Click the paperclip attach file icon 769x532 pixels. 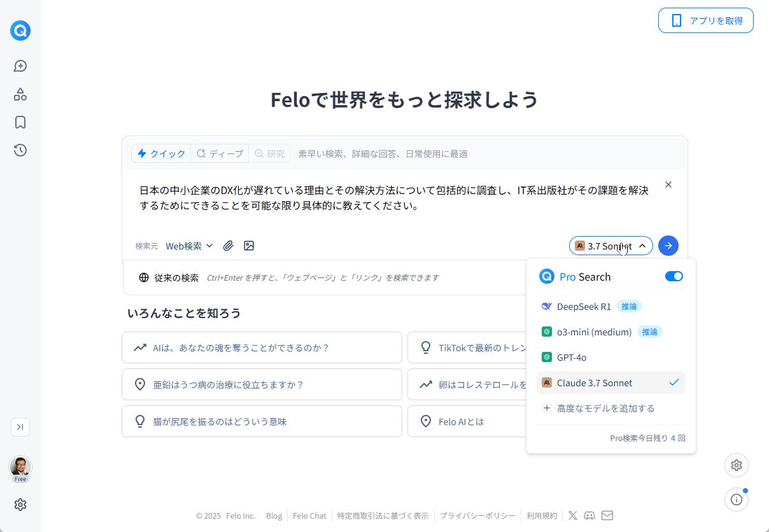pos(229,246)
